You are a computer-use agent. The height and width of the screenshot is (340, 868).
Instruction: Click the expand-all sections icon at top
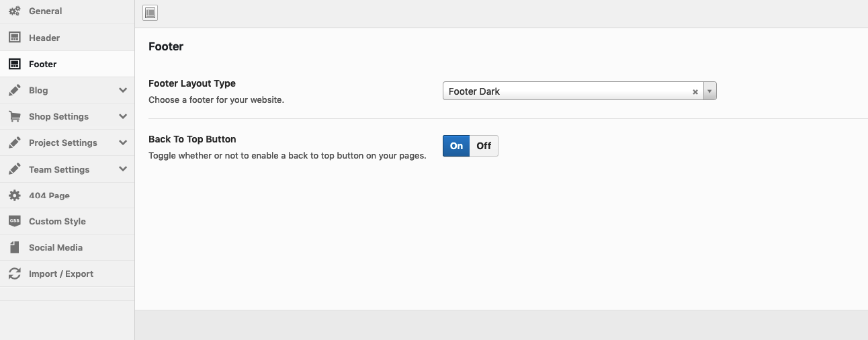(x=150, y=13)
